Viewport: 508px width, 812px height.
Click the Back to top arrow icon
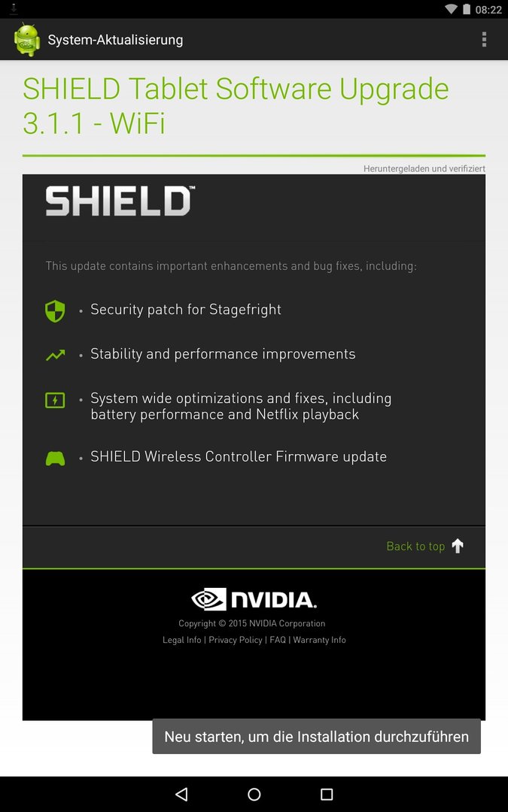458,546
